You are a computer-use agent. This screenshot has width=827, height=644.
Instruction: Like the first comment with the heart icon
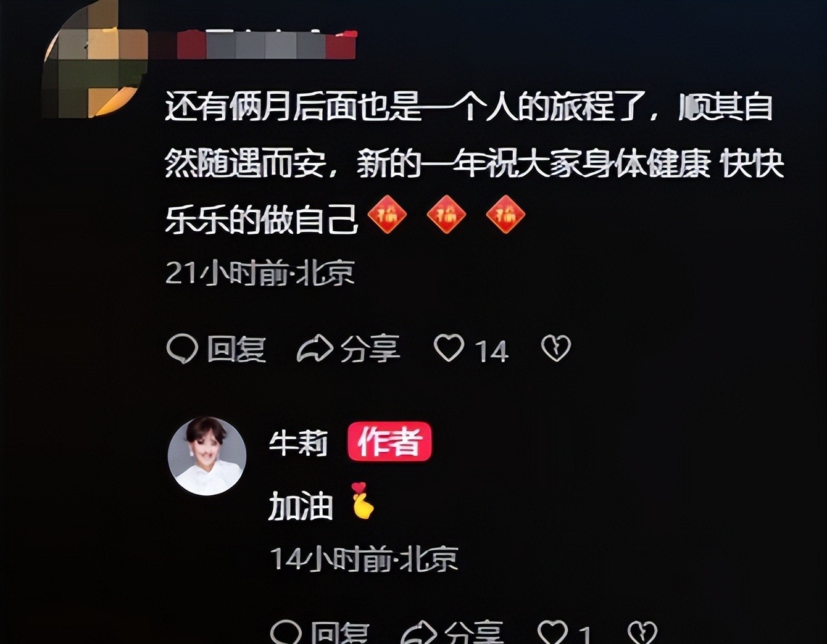[x=449, y=348]
